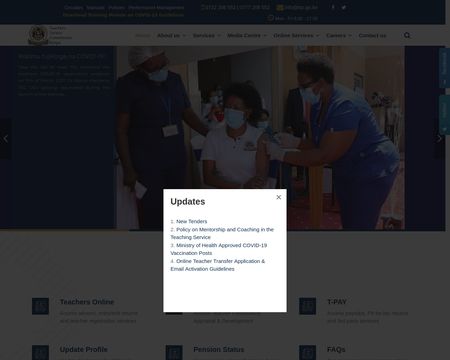Click the email envelope icon
The image size is (450, 360).
pyautogui.click(x=280, y=7)
